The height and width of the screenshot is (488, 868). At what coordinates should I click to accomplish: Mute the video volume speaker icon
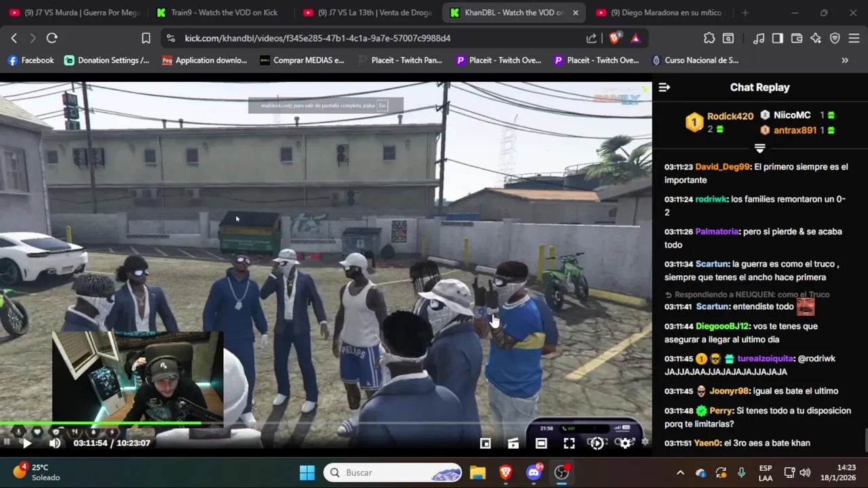55,443
